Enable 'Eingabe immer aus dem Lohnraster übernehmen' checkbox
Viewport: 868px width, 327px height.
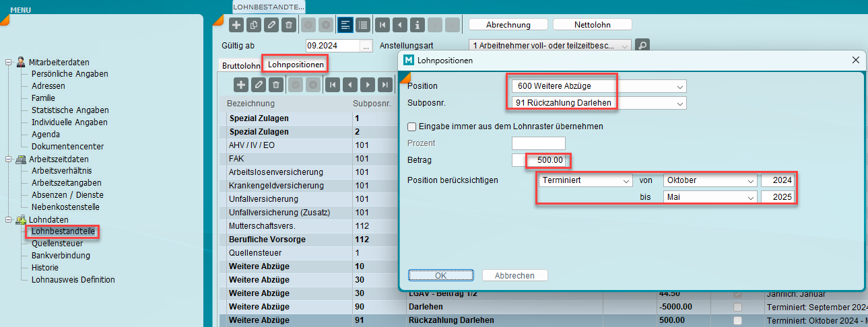point(412,126)
